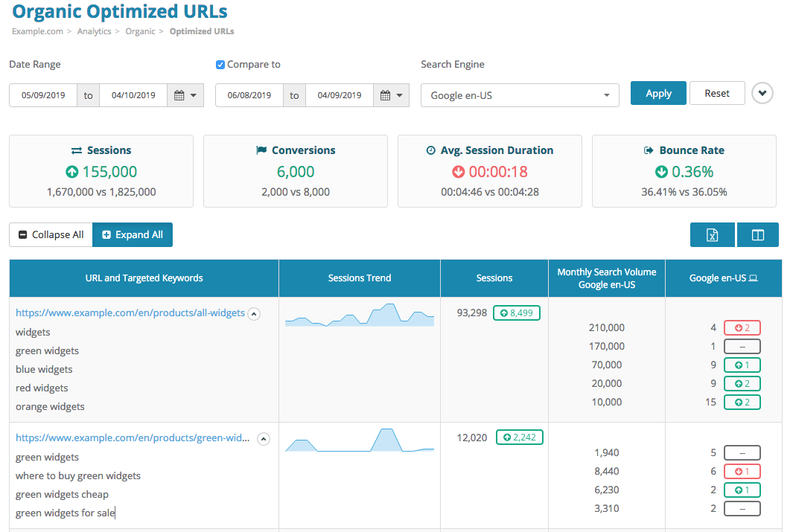
Task: Click the Excel export icon
Action: (x=712, y=234)
